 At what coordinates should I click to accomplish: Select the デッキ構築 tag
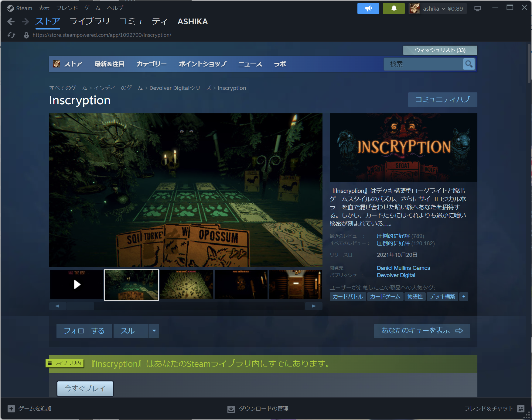[442, 297]
